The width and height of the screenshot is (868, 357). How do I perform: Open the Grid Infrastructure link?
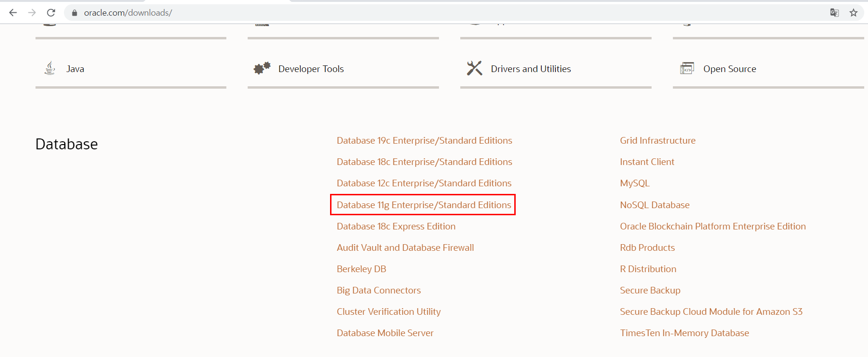(658, 141)
